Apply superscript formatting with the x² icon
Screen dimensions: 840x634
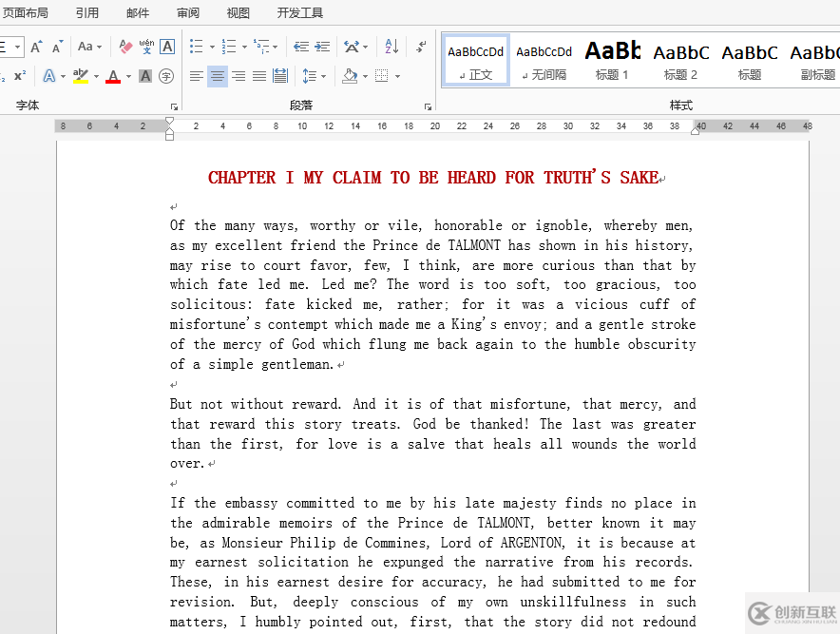click(20, 74)
